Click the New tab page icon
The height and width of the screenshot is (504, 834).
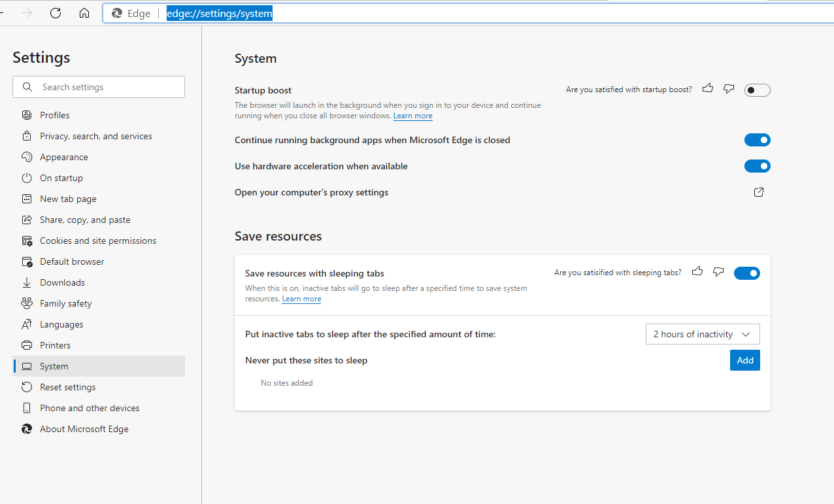click(27, 199)
